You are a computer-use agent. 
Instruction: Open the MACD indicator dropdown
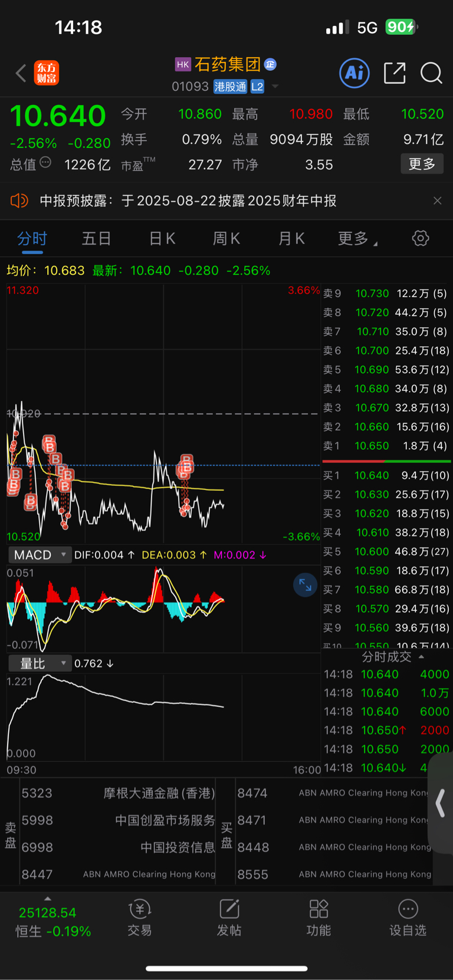click(40, 555)
